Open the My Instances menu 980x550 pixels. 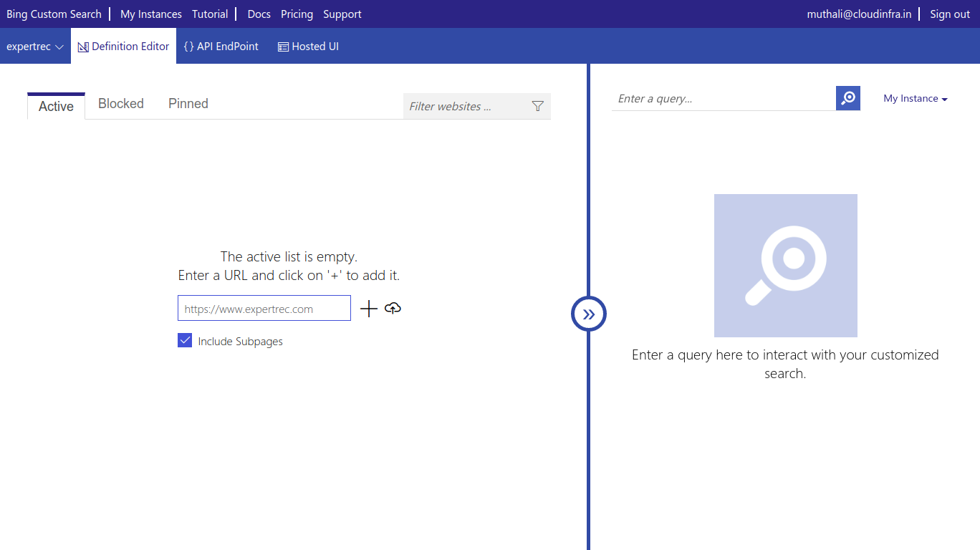point(150,14)
